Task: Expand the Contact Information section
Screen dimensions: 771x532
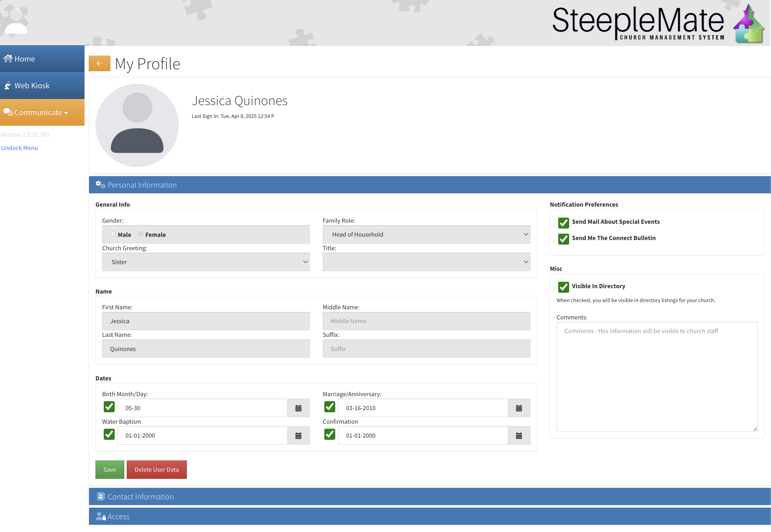Action: pyautogui.click(x=430, y=496)
